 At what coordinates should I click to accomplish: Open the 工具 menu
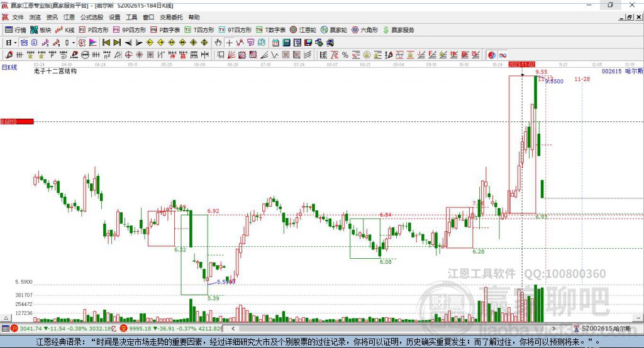tap(131, 17)
